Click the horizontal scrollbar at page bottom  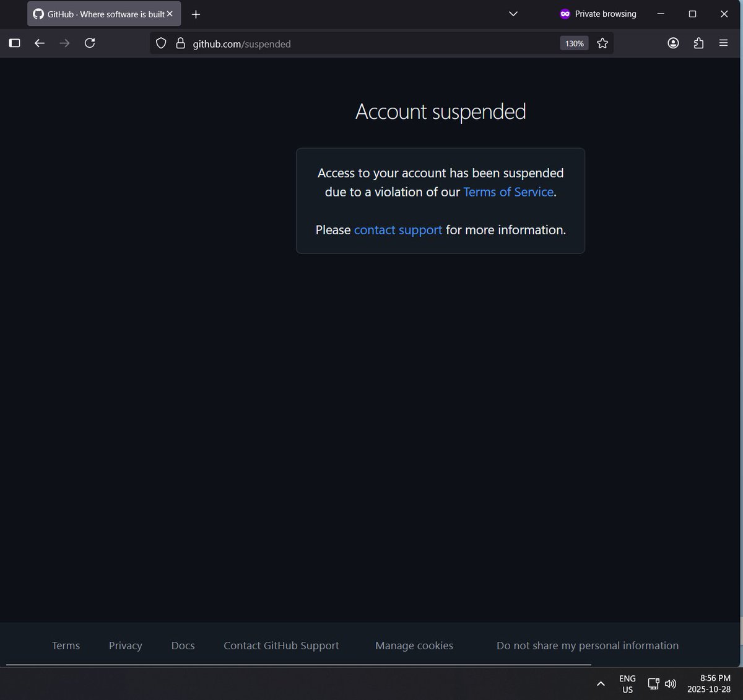click(298, 665)
